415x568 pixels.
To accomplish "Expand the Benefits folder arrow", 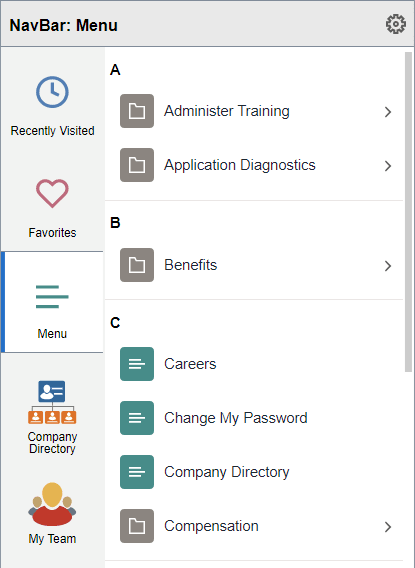I will pos(388,266).
